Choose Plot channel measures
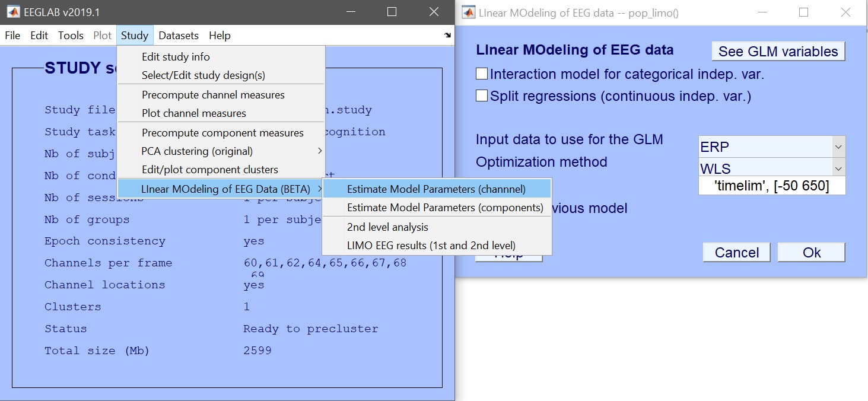The image size is (868, 401). coord(221,113)
